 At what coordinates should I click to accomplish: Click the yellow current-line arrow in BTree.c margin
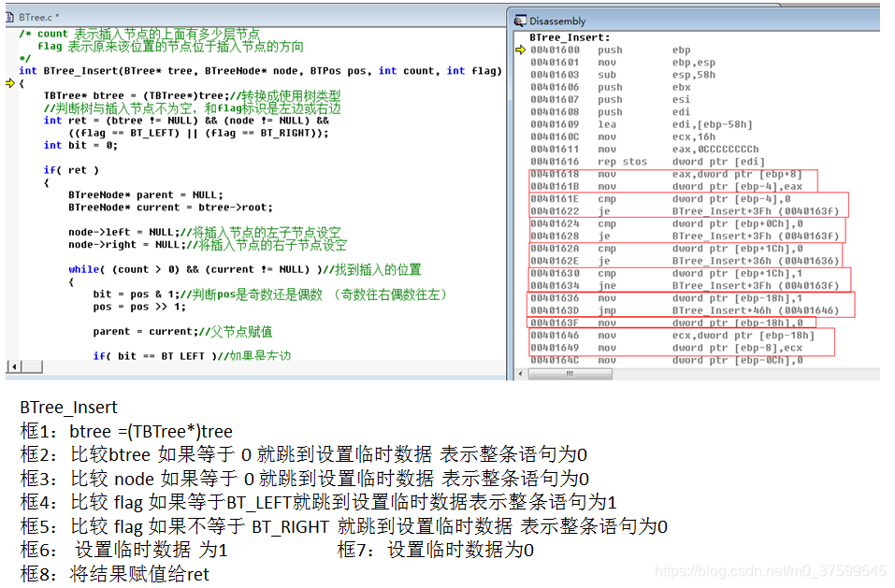[x=9, y=83]
